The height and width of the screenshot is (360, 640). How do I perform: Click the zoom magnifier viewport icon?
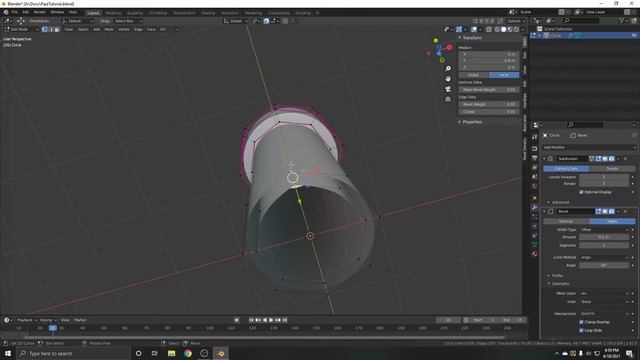click(x=448, y=69)
